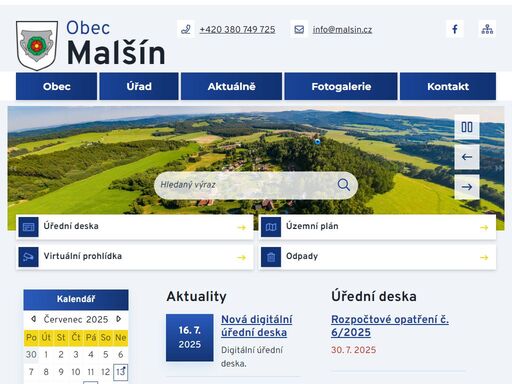
Task: Select day 1 in the calendar
Action: pos(46,354)
